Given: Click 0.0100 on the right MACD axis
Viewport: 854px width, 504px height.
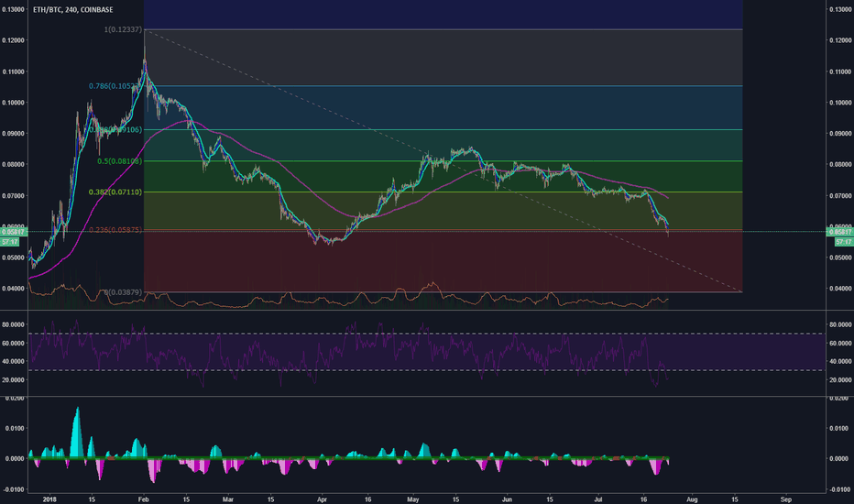Looking at the screenshot, I should [x=838, y=428].
